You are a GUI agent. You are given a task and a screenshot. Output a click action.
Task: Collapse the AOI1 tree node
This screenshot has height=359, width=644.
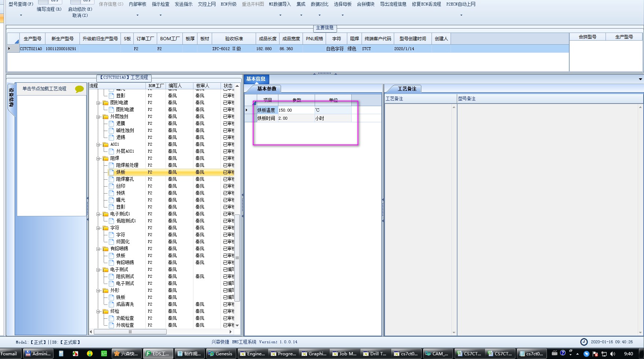click(x=98, y=145)
